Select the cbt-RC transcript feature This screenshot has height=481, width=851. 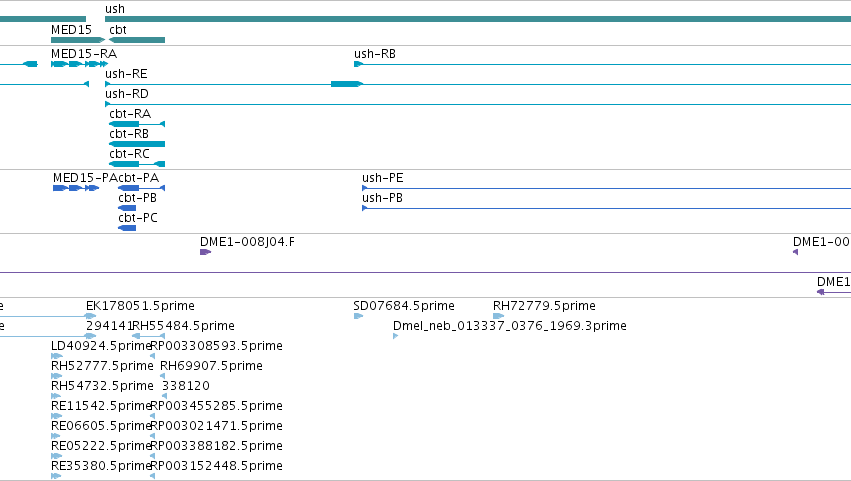pyautogui.click(x=137, y=164)
